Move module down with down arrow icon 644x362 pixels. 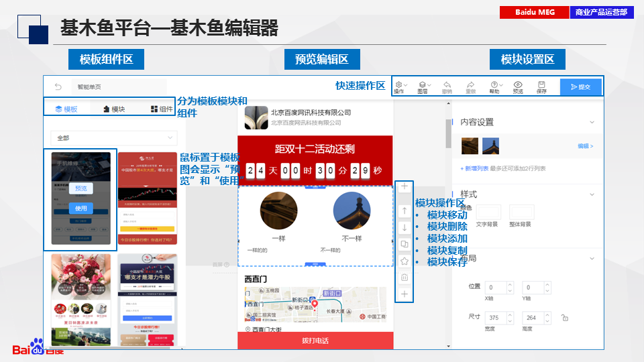tap(405, 228)
